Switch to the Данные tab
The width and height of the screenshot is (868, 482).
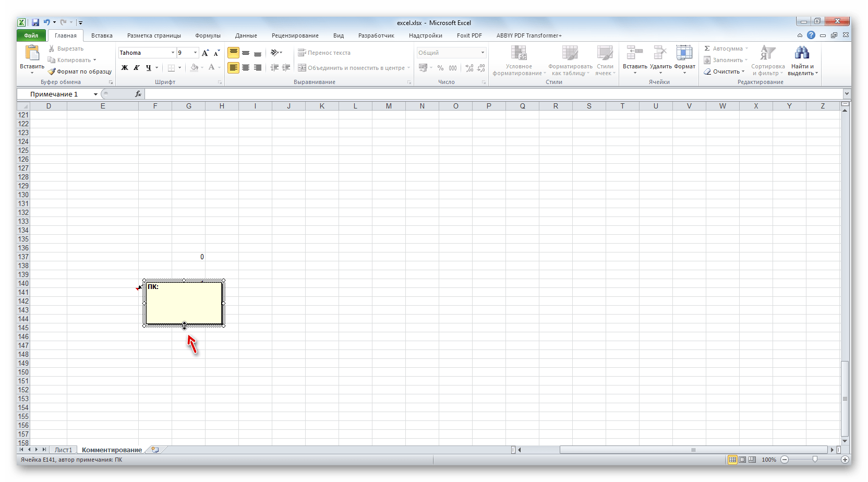click(246, 35)
